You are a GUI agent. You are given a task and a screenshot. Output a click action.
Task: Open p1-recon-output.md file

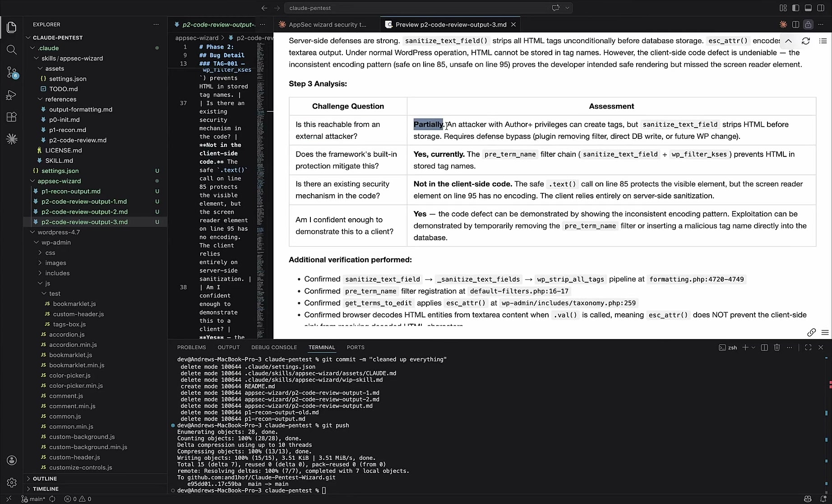[71, 191]
